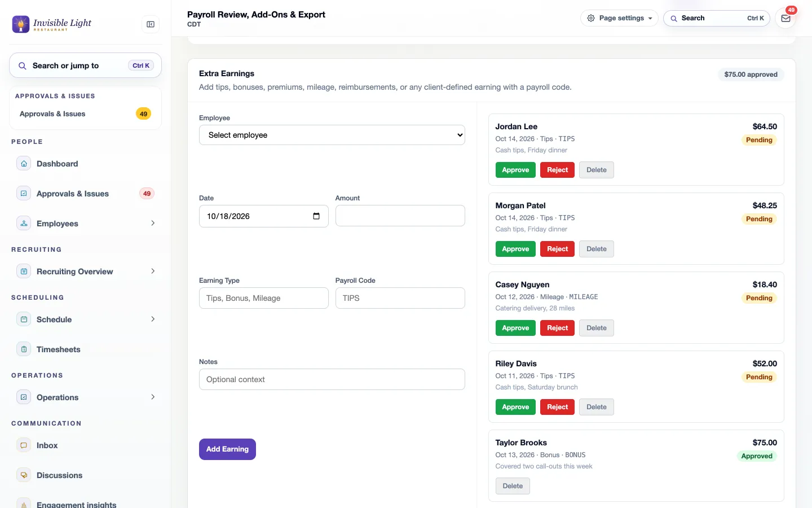Click the Earning Type input field
Viewport: 812px width, 508px height.
(x=264, y=298)
